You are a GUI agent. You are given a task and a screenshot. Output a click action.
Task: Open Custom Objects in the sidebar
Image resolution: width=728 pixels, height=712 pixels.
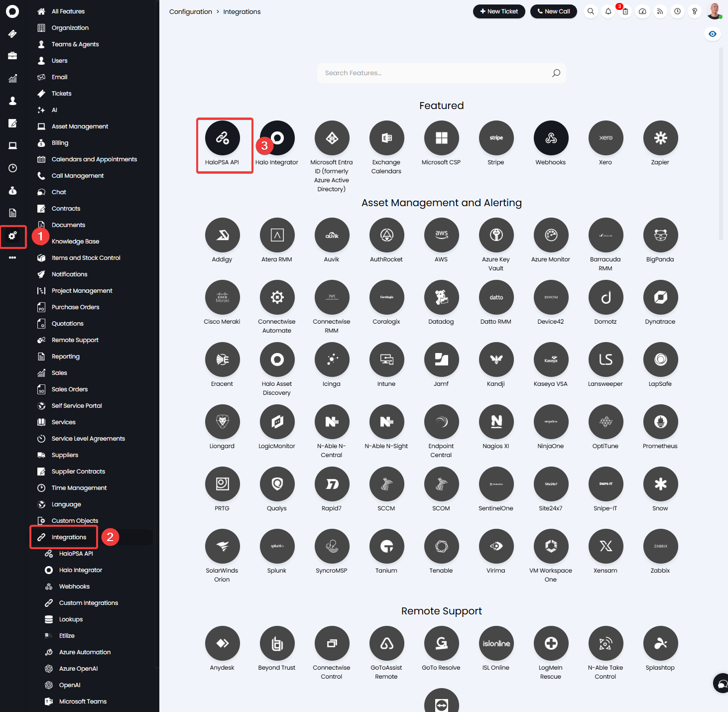click(75, 521)
